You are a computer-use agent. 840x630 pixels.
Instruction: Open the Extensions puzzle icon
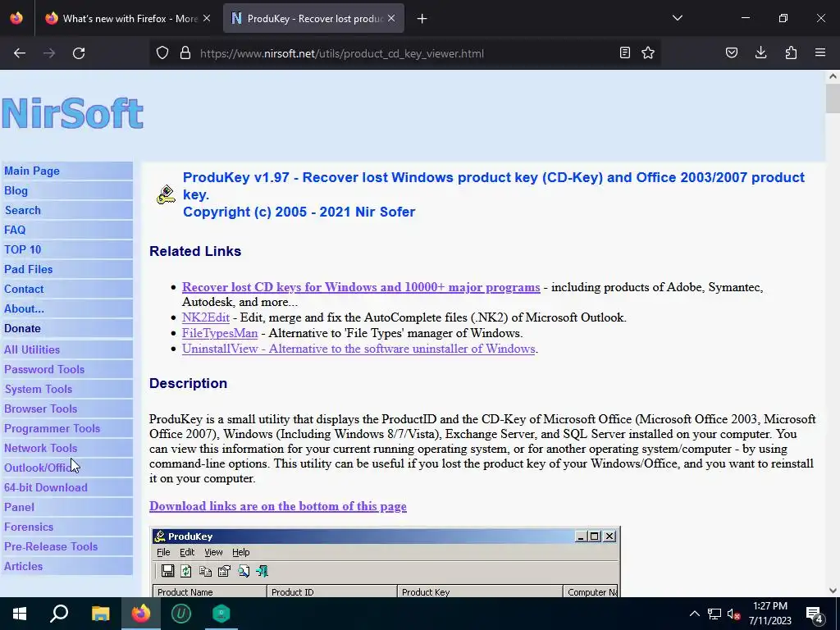click(x=791, y=53)
